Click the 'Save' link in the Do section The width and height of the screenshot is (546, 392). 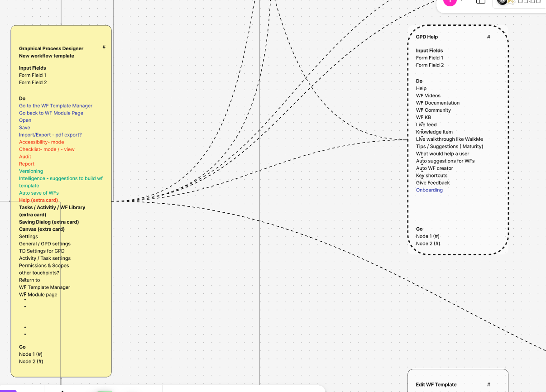(24, 127)
